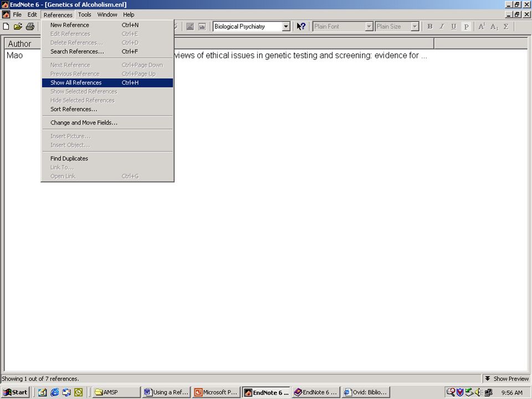This screenshot has height=399, width=532.
Task: Choose Show All References menu item
Action: point(108,83)
